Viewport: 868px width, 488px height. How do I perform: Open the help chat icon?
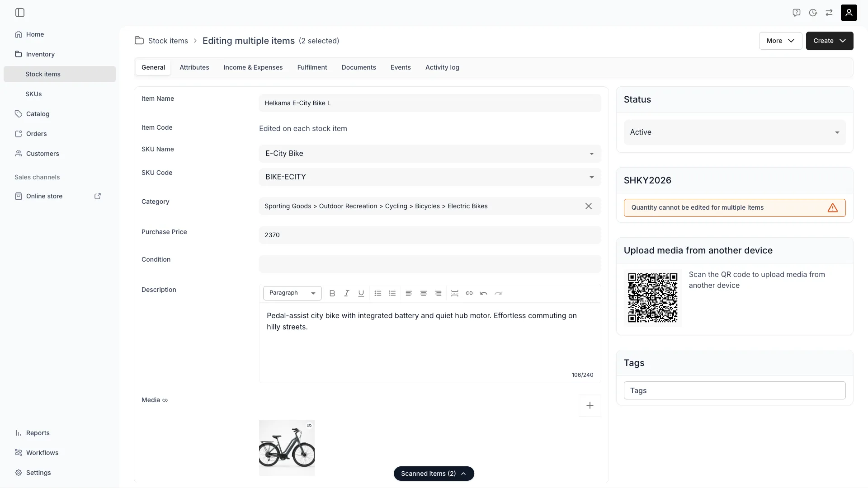click(797, 13)
